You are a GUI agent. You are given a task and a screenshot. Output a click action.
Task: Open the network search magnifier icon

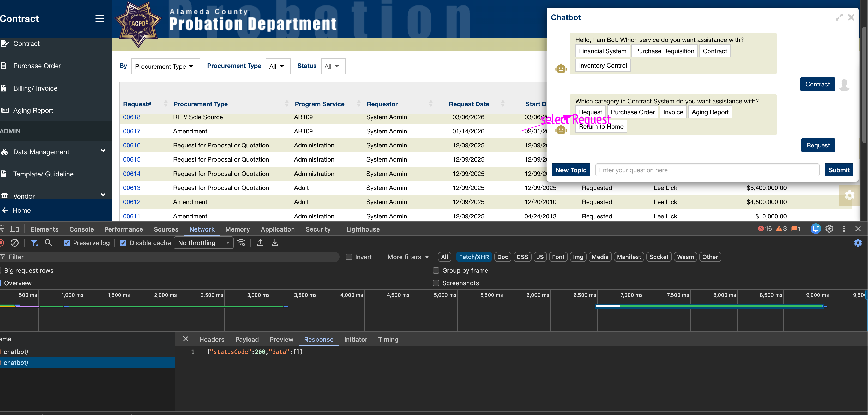(49, 243)
